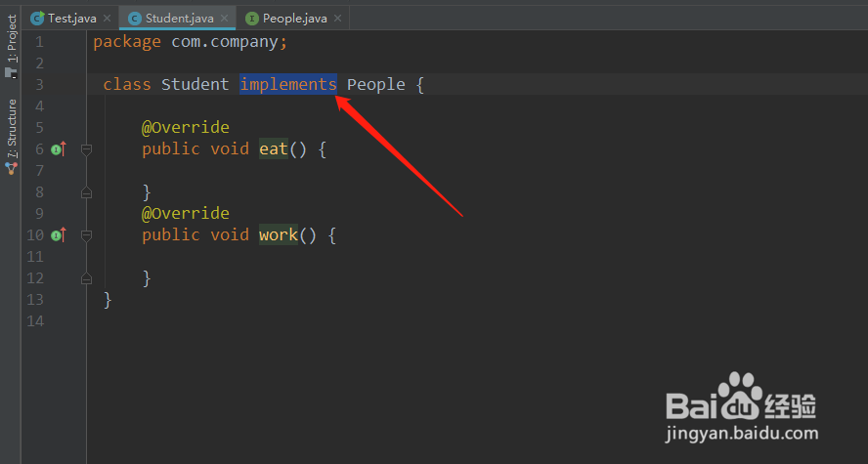Click com.company package name
Viewport: 868px width, 464px height.
(x=225, y=42)
